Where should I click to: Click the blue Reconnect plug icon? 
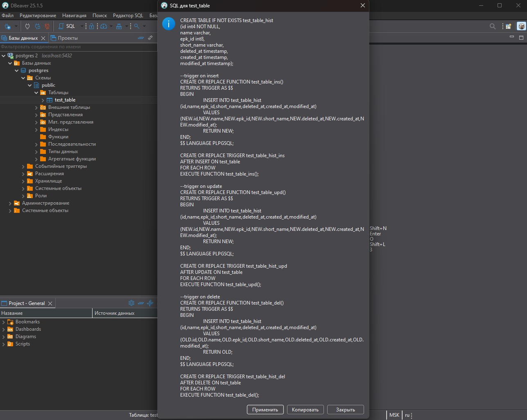pyautogui.click(x=37, y=26)
